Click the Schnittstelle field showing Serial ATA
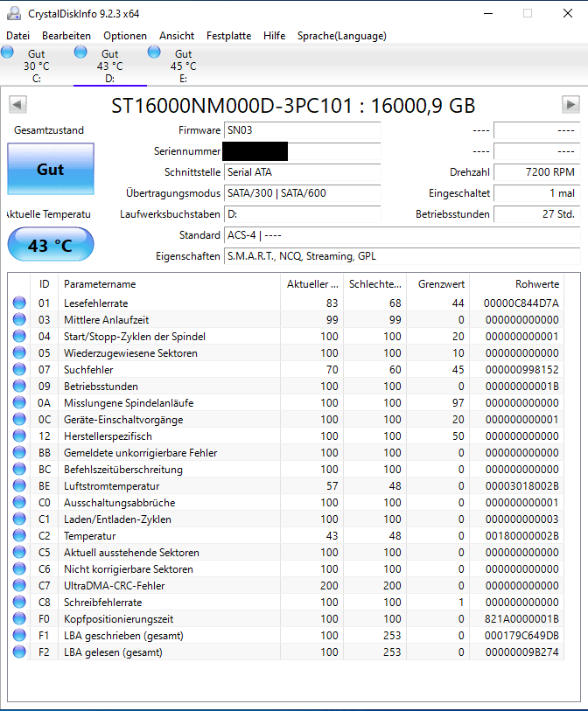 (302, 172)
